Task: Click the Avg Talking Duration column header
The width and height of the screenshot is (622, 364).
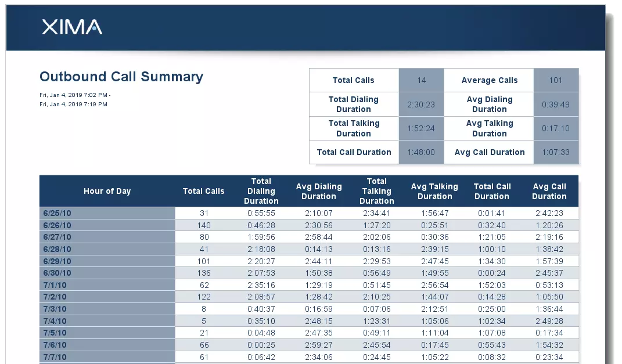Action: 435,191
